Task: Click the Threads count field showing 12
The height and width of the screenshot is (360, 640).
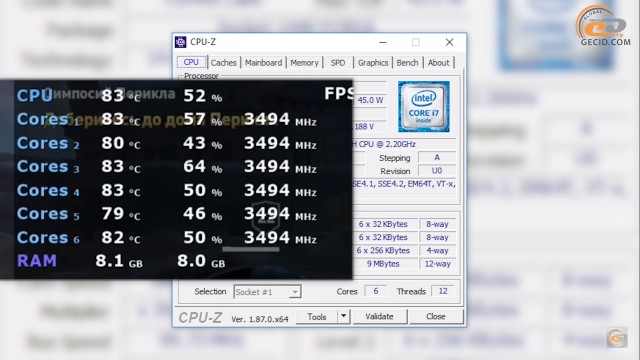Action: tap(443, 291)
